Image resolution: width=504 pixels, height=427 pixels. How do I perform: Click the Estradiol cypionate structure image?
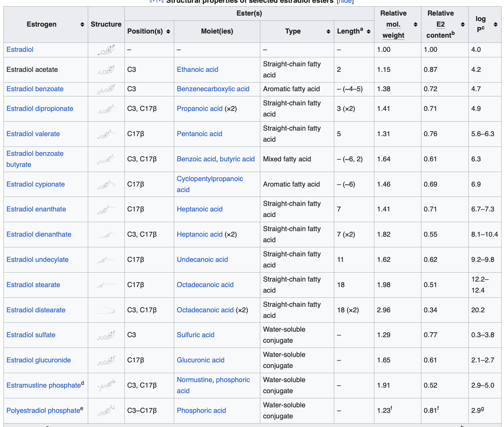coord(106,184)
